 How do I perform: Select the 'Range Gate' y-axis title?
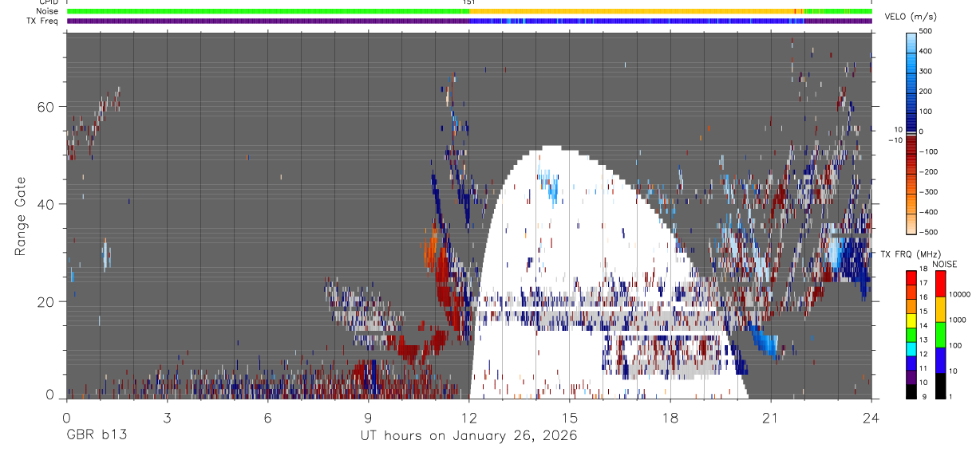tap(22, 216)
